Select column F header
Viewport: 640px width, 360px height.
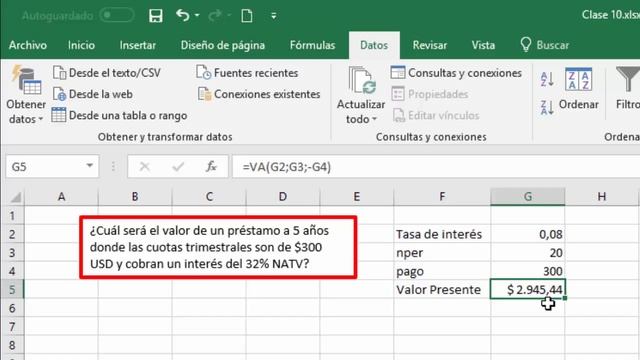(442, 197)
